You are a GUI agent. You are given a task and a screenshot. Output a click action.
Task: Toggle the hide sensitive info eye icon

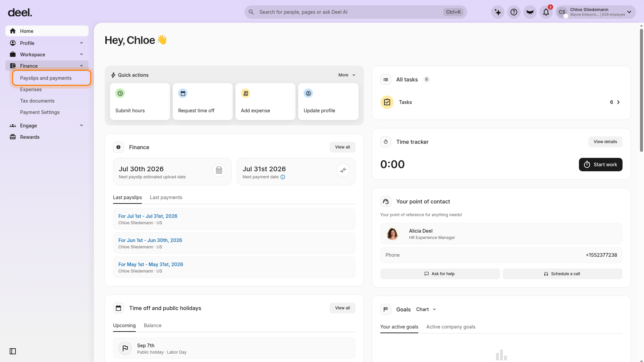point(530,12)
